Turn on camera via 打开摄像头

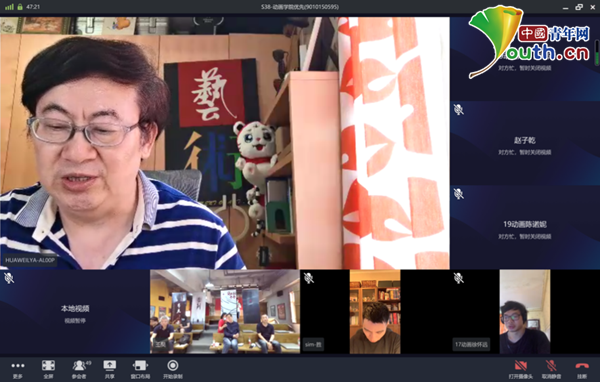pos(520,369)
